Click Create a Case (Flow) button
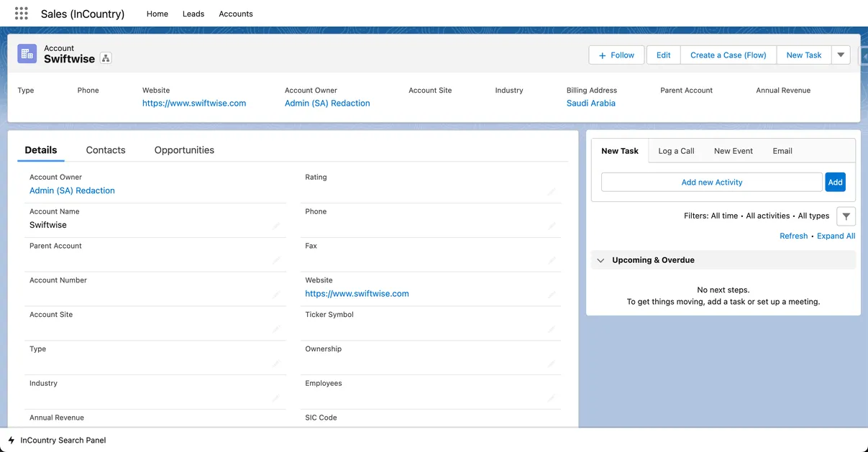The image size is (868, 452). click(x=728, y=55)
